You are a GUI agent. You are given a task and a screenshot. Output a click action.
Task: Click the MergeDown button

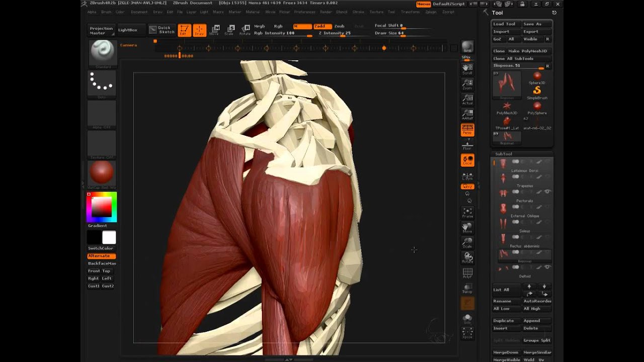click(x=507, y=352)
